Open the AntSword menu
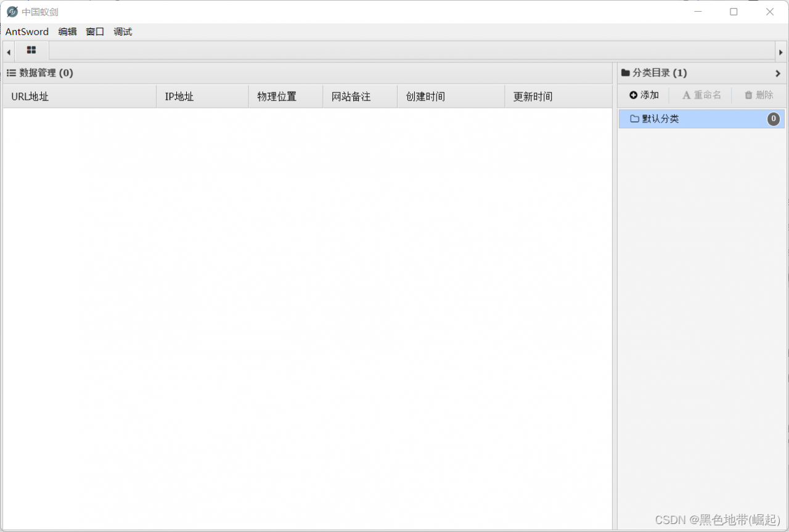The image size is (789, 532). pyautogui.click(x=27, y=31)
